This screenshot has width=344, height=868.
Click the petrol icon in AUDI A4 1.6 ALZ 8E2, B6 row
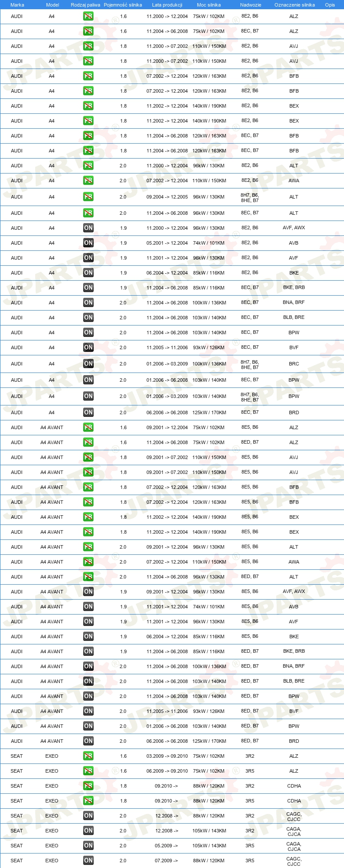[88, 16]
